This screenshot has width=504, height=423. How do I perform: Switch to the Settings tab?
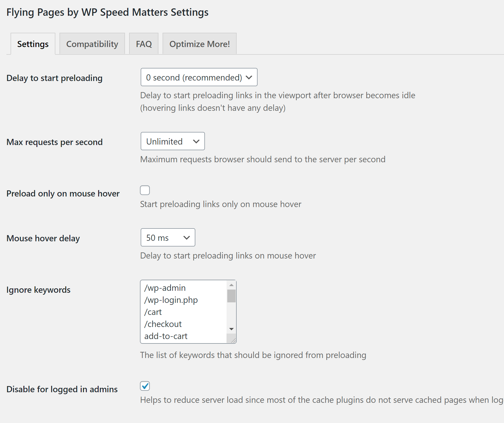(x=33, y=44)
